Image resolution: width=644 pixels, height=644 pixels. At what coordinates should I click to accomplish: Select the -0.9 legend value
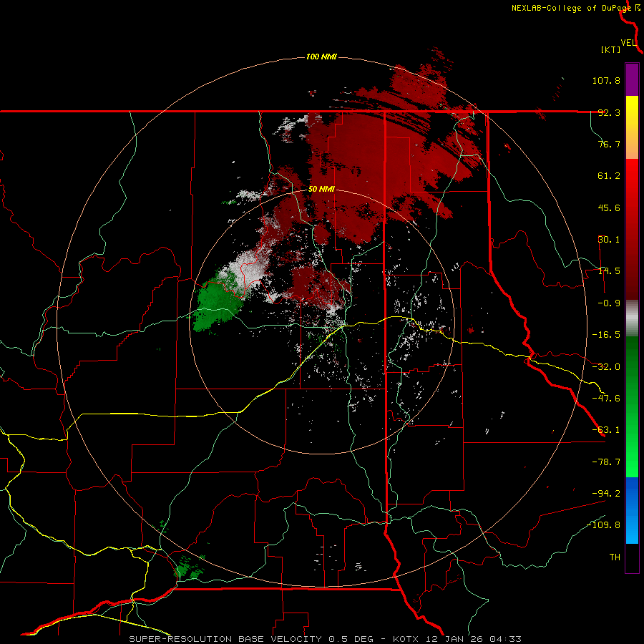pyautogui.click(x=609, y=303)
